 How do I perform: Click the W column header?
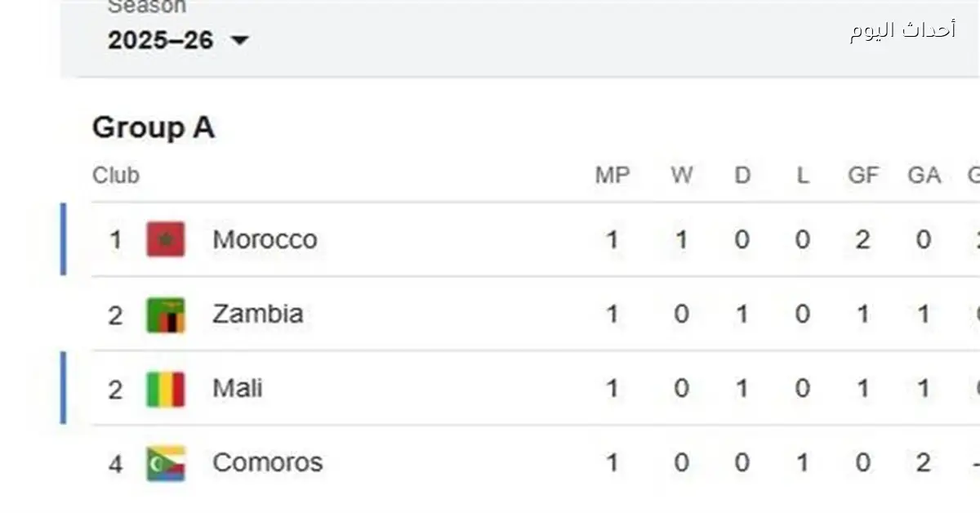tap(681, 176)
